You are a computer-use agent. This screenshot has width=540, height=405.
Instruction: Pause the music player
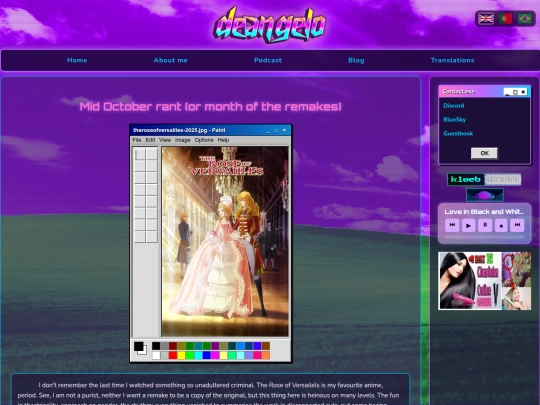[485, 225]
